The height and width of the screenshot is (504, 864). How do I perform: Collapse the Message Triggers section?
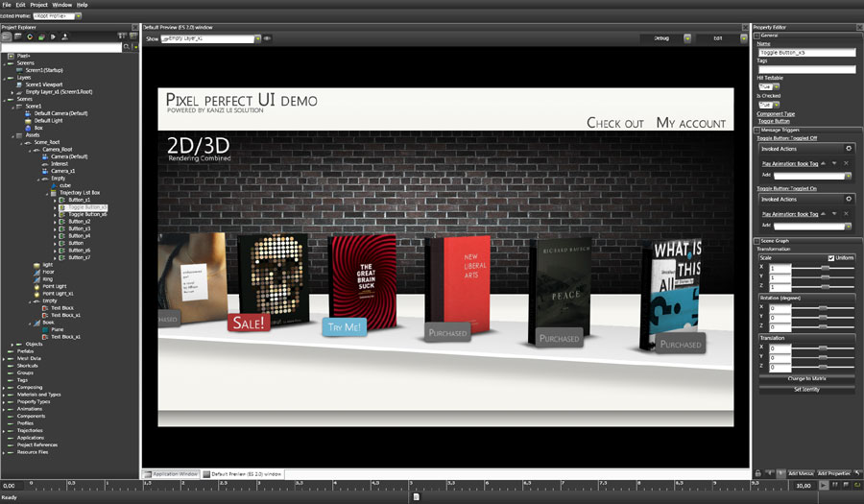[x=756, y=130]
